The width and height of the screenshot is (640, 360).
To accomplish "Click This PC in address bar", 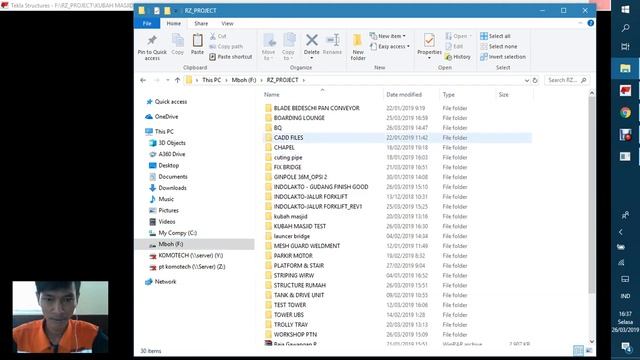I will [211, 80].
